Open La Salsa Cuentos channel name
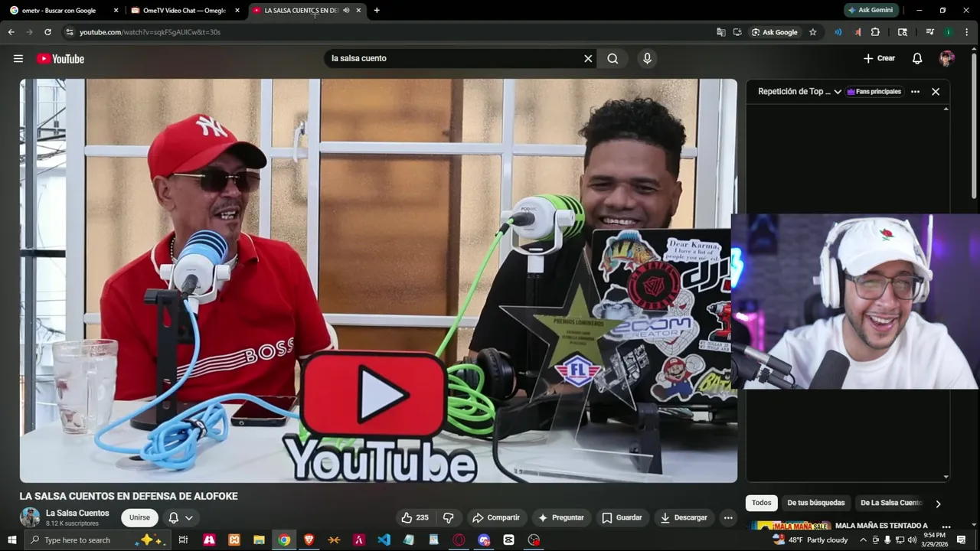Image resolution: width=980 pixels, height=551 pixels. point(77,513)
